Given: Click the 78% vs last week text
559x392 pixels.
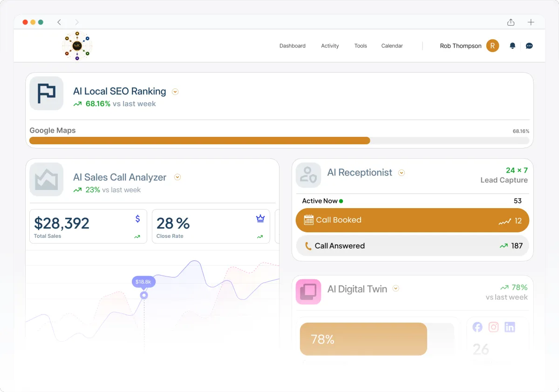Looking at the screenshot, I should point(507,292).
